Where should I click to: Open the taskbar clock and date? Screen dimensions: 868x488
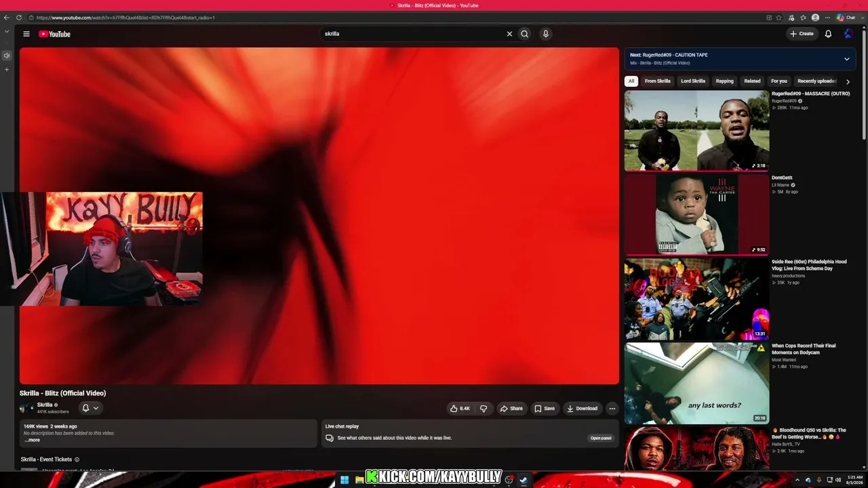854,480
